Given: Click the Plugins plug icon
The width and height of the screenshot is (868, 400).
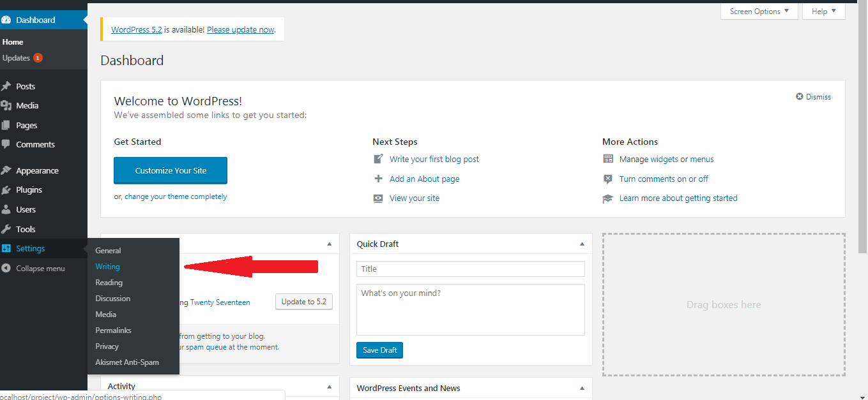Looking at the screenshot, I should click(6, 189).
